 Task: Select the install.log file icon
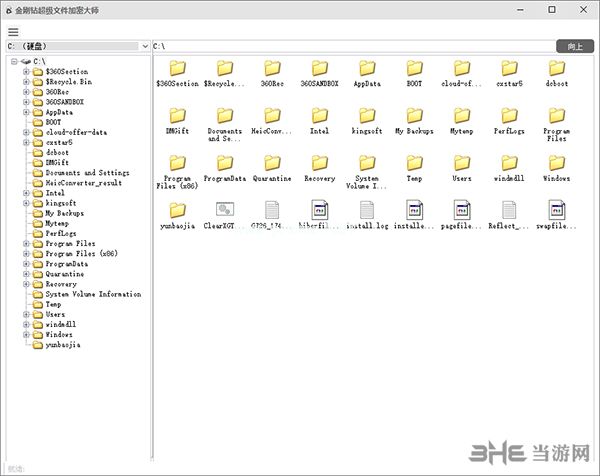pos(366,210)
